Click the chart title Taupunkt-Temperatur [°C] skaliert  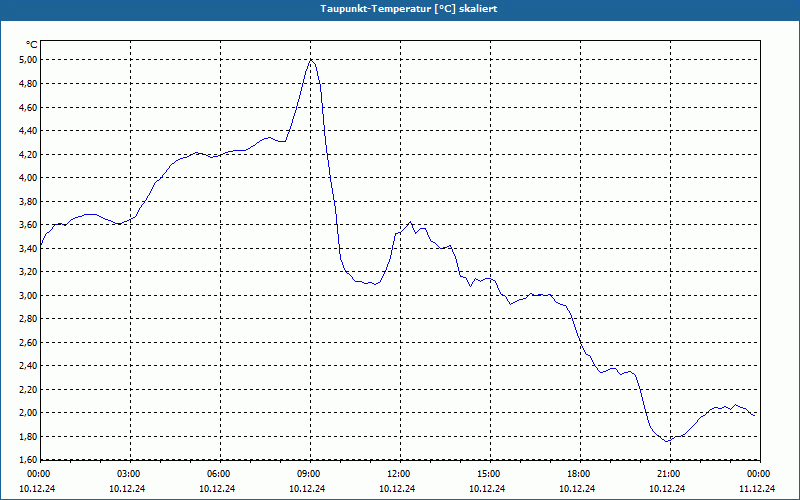click(x=409, y=9)
